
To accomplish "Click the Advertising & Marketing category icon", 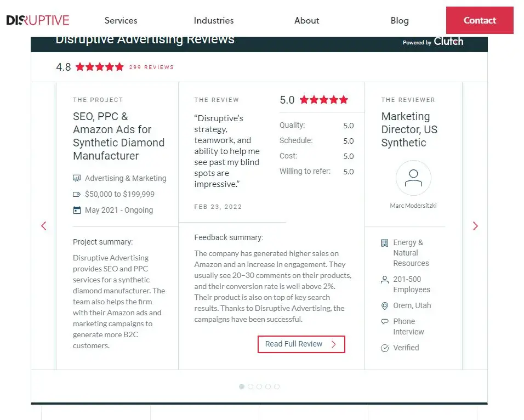I will tap(77, 178).
